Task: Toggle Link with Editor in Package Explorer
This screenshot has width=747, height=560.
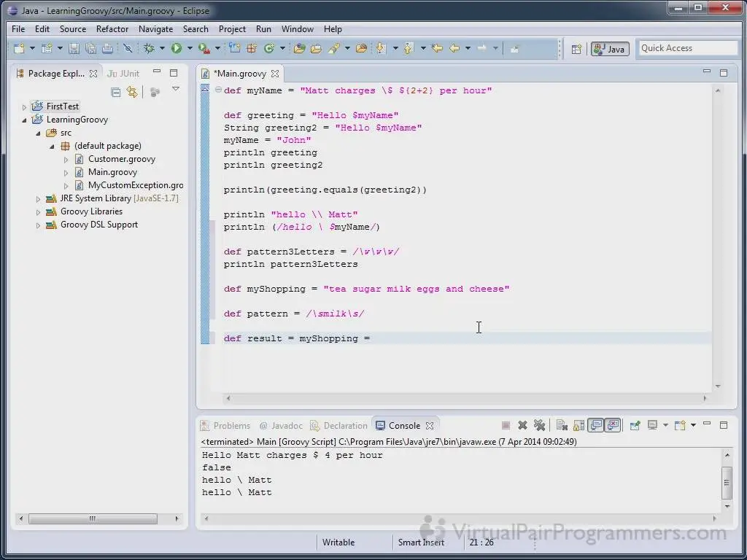Action: 132,92
